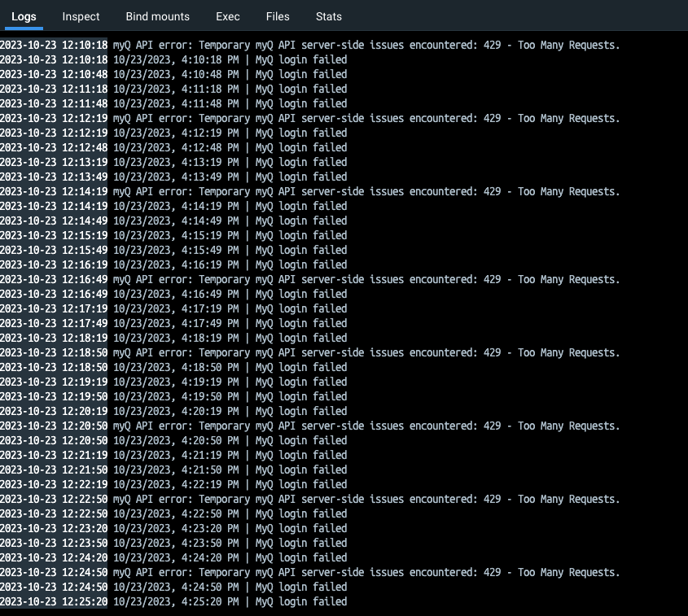This screenshot has width=688, height=616.
Task: Click the 4:24:20 PM login failed line
Action: pos(173,557)
